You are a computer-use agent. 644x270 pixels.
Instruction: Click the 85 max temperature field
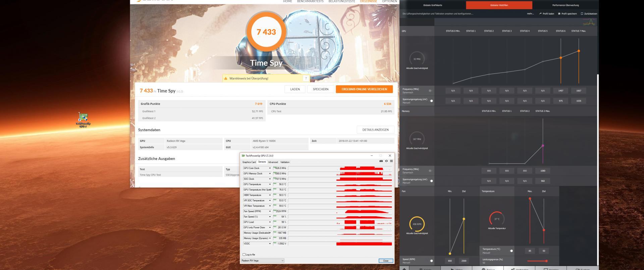[530, 251]
